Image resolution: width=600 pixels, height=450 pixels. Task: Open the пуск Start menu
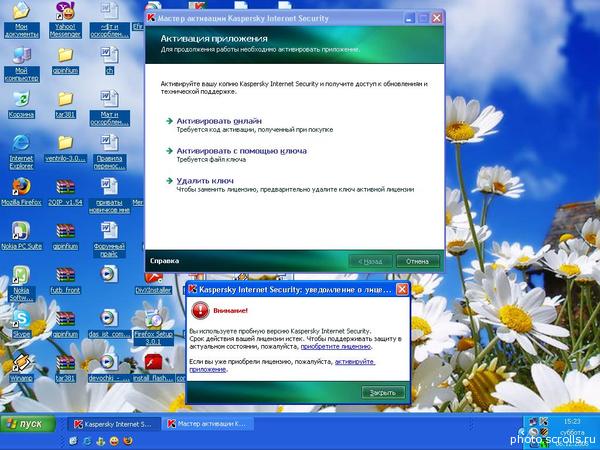point(28,424)
